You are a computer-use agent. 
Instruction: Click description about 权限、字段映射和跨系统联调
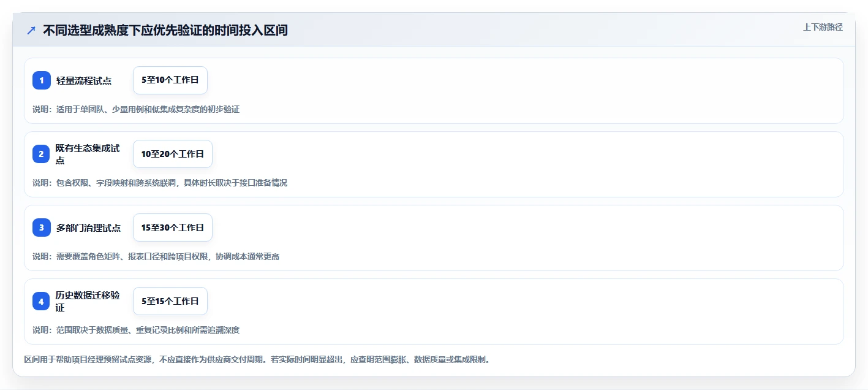pos(160,183)
